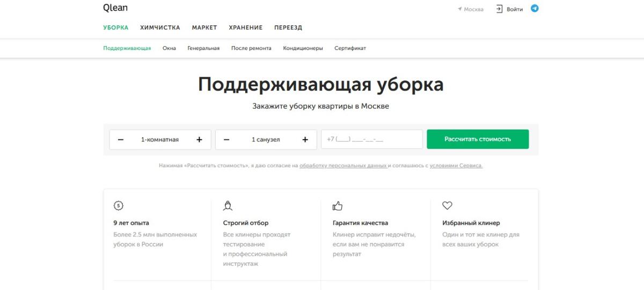644x290 pixels.
Task: Decrease the number of rooms with minus
Action: click(121, 139)
